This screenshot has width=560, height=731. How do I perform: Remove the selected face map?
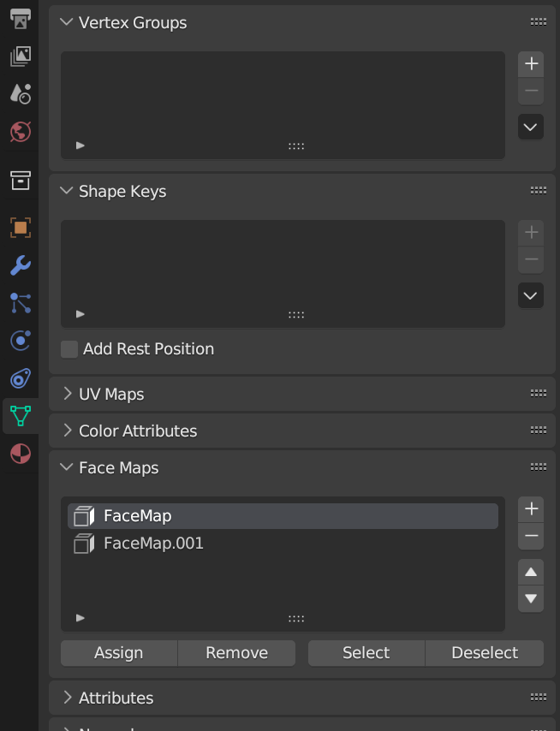(x=531, y=537)
